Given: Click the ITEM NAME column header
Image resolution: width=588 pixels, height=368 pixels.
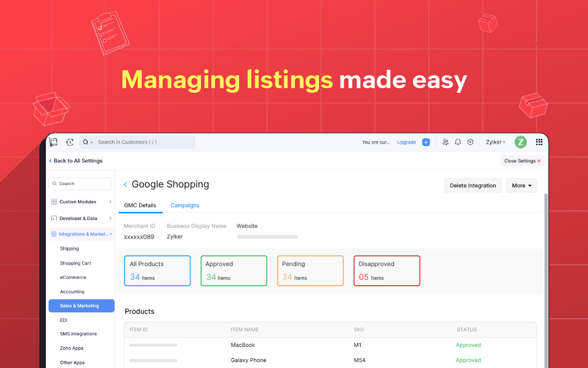Looking at the screenshot, I should point(244,329).
